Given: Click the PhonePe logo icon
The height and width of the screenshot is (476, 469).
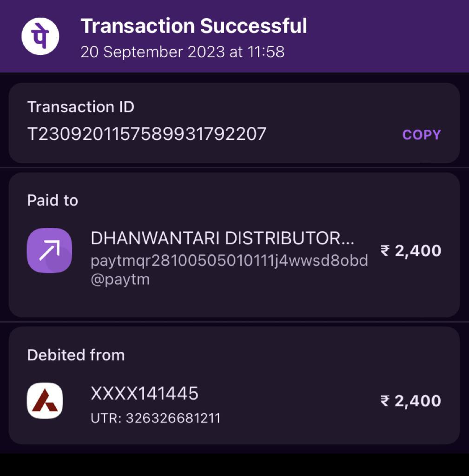Looking at the screenshot, I should (x=40, y=36).
